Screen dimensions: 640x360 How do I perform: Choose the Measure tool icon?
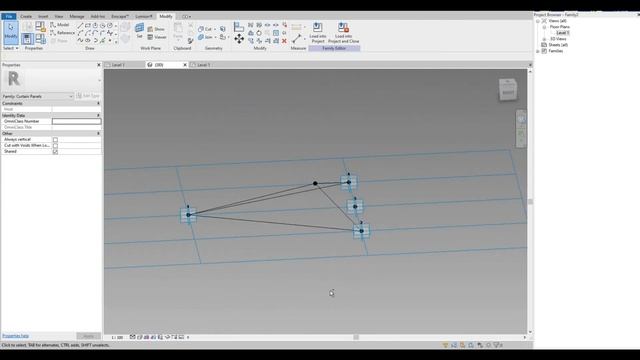[297, 39]
